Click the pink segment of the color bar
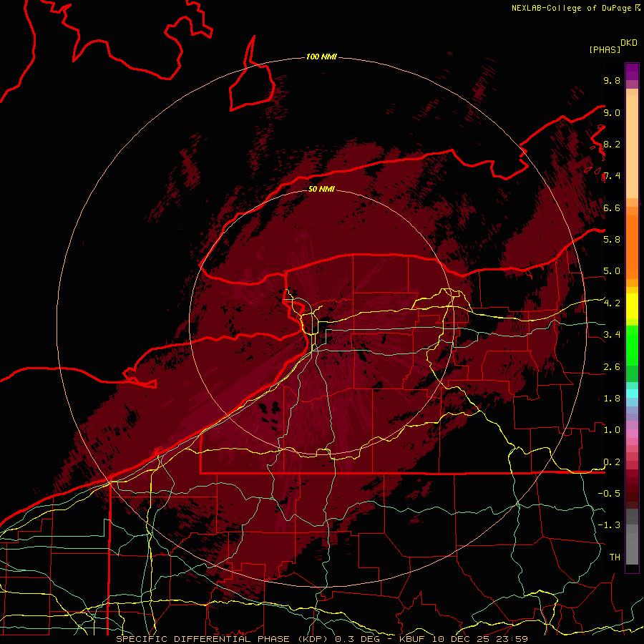Screen dimensions: 644x644 632,434
